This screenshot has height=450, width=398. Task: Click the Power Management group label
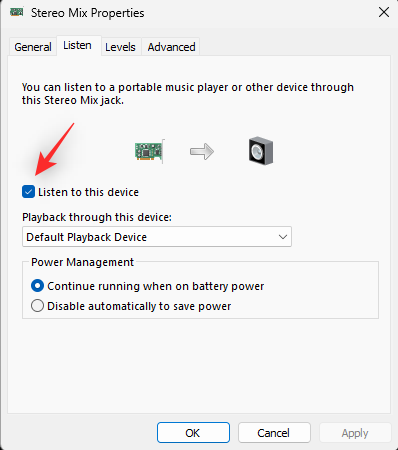pyautogui.click(x=82, y=262)
